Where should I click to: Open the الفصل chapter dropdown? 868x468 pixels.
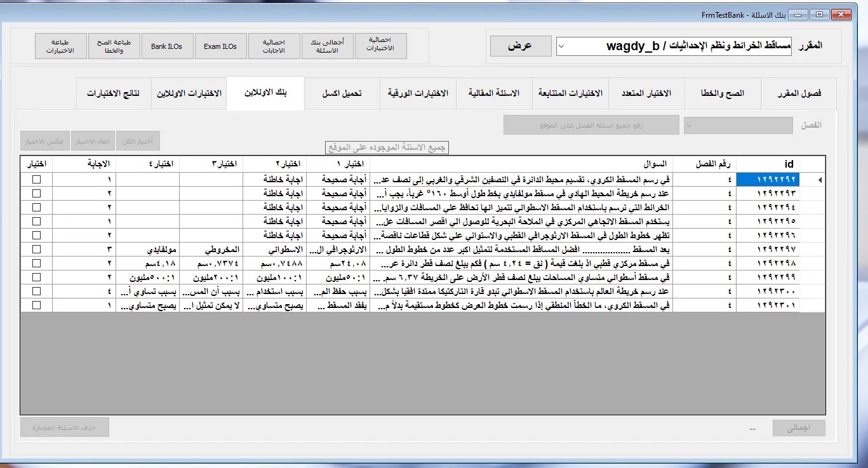pyautogui.click(x=738, y=126)
